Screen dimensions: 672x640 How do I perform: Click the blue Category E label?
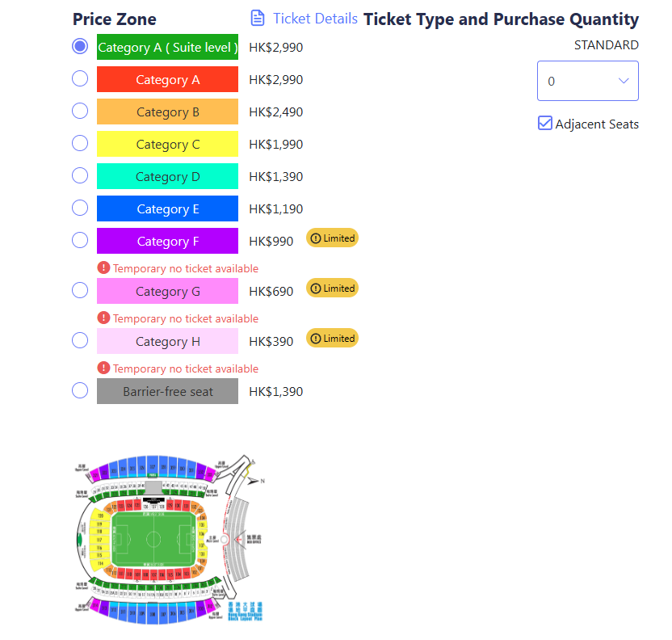pos(167,208)
